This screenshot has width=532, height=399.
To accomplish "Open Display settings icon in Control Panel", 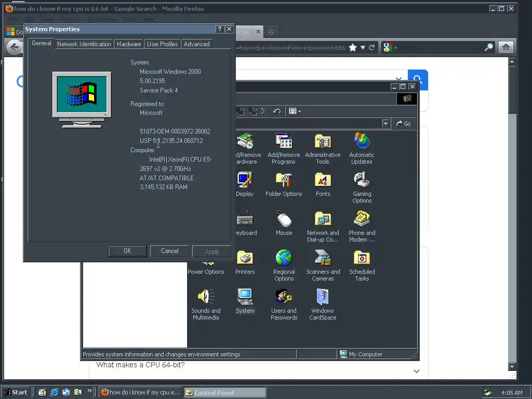I will tap(245, 184).
